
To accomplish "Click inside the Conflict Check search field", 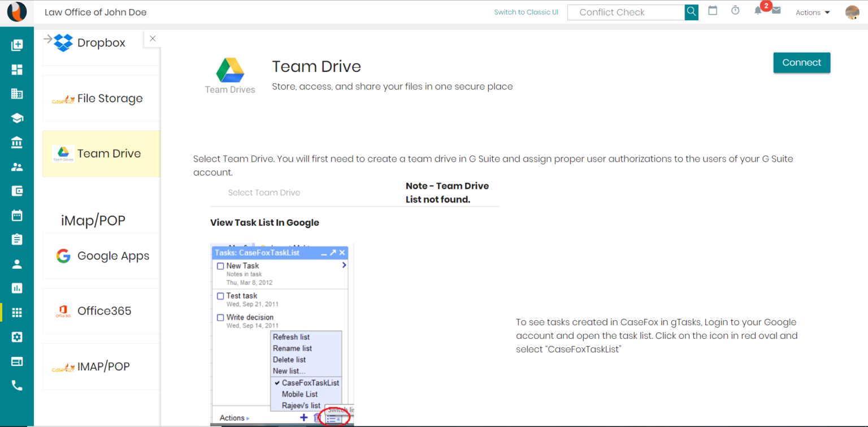I will [x=626, y=12].
